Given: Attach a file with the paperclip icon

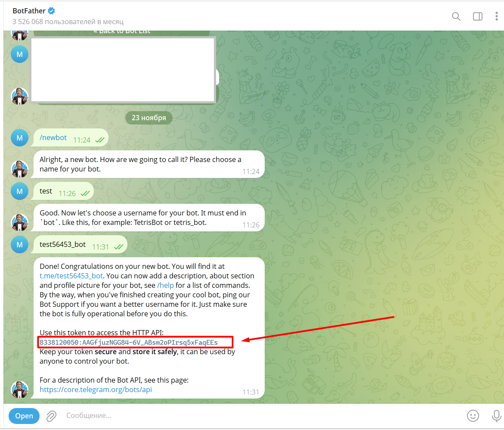Looking at the screenshot, I should coord(51,416).
